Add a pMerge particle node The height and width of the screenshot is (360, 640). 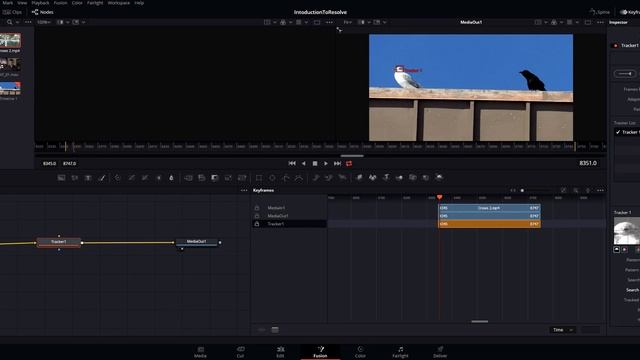point(329,178)
